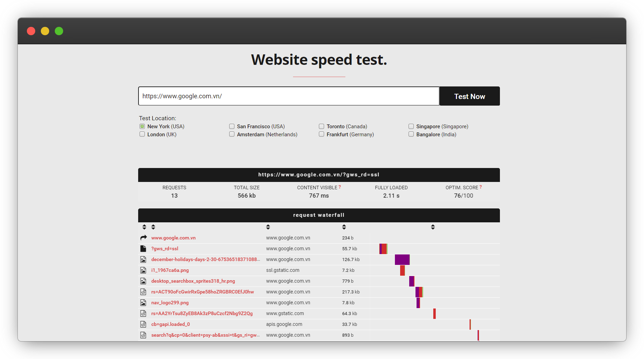Click the green maximize window button
644x359 pixels.
click(x=59, y=31)
